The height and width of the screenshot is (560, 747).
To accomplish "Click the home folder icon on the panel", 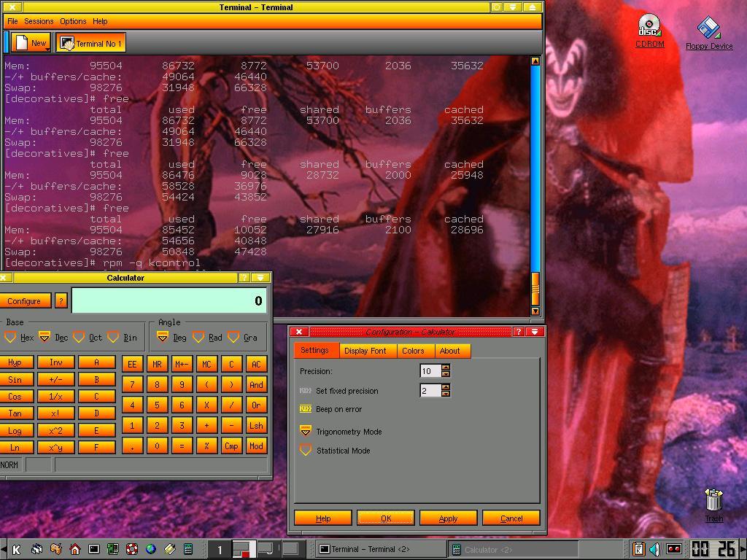I will pos(75,550).
